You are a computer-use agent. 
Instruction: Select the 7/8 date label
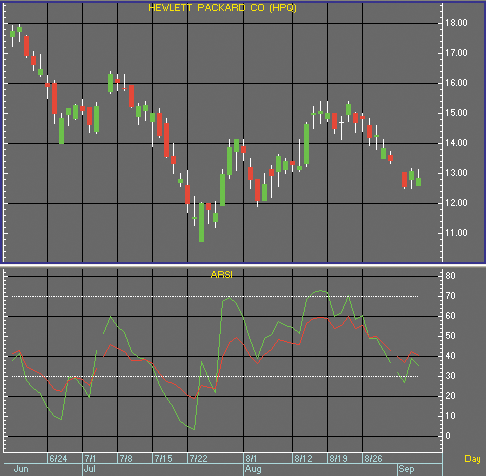pyautogui.click(x=126, y=459)
